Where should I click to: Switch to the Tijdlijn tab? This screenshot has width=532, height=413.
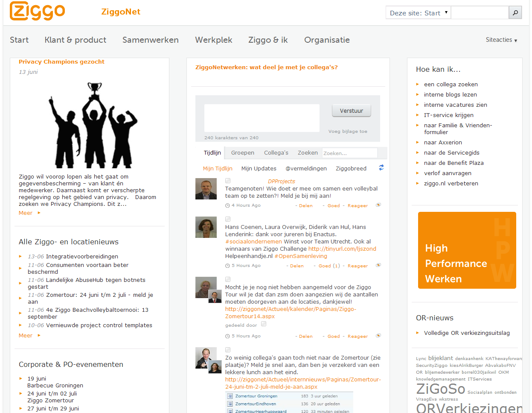(x=212, y=152)
